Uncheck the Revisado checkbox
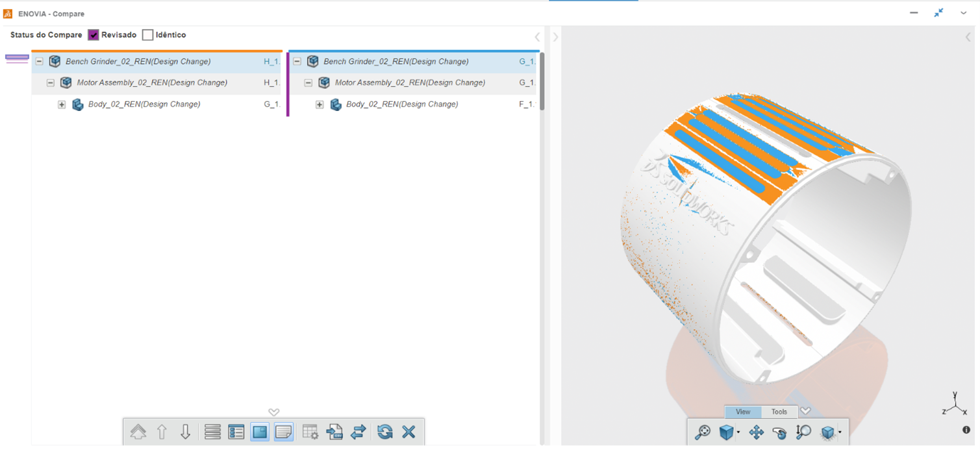 [94, 35]
